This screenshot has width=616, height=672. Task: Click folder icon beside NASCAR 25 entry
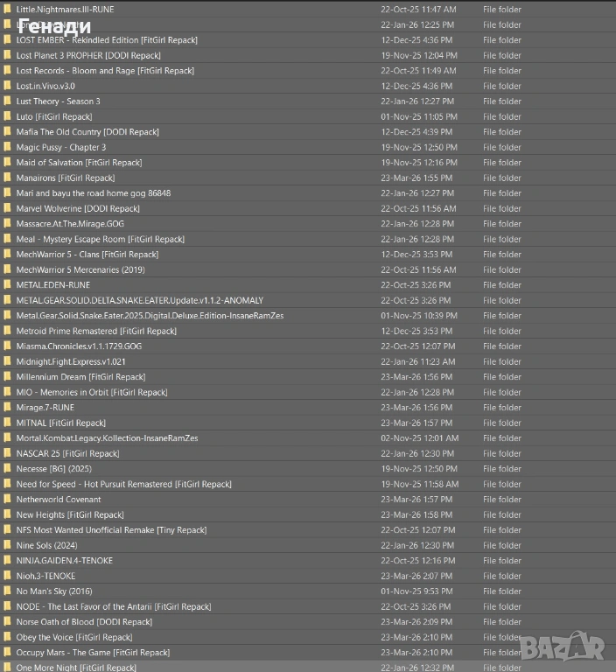pos(7,453)
